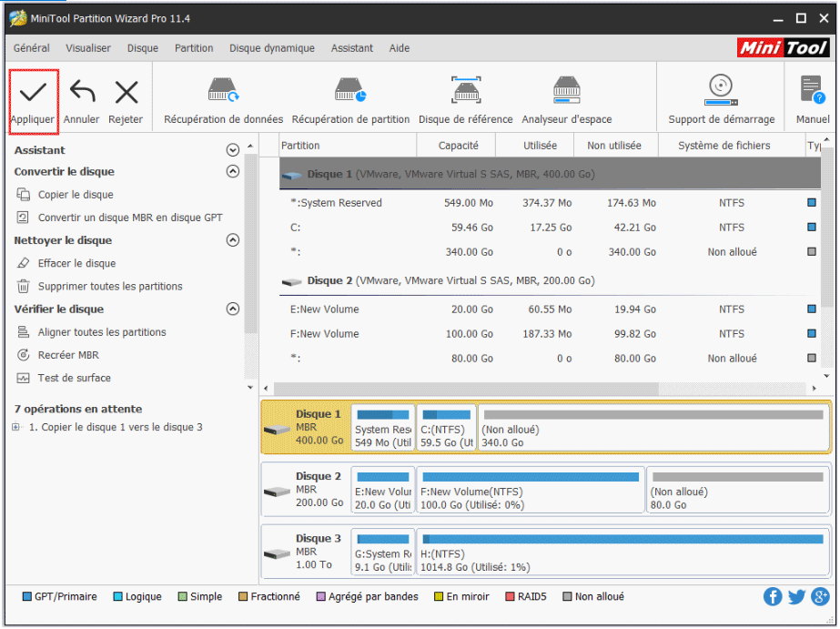Select F:New Volume block in Disque 2 map
Viewport: 840px width, 629px height.
tap(531, 491)
